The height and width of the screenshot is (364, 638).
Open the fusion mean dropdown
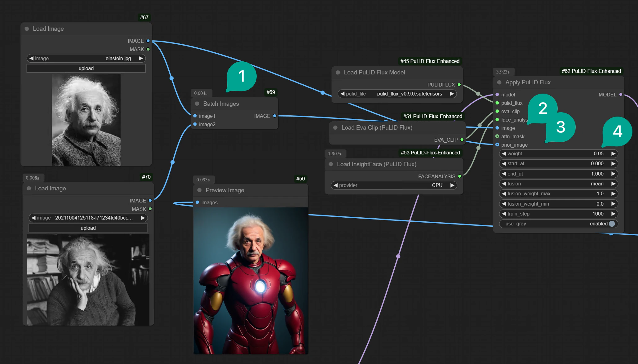click(x=558, y=184)
